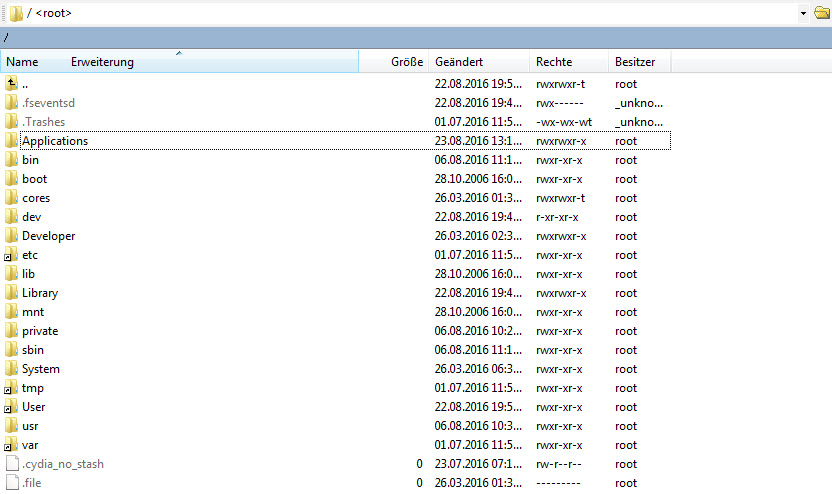Click the Besitzer column header

(636, 62)
